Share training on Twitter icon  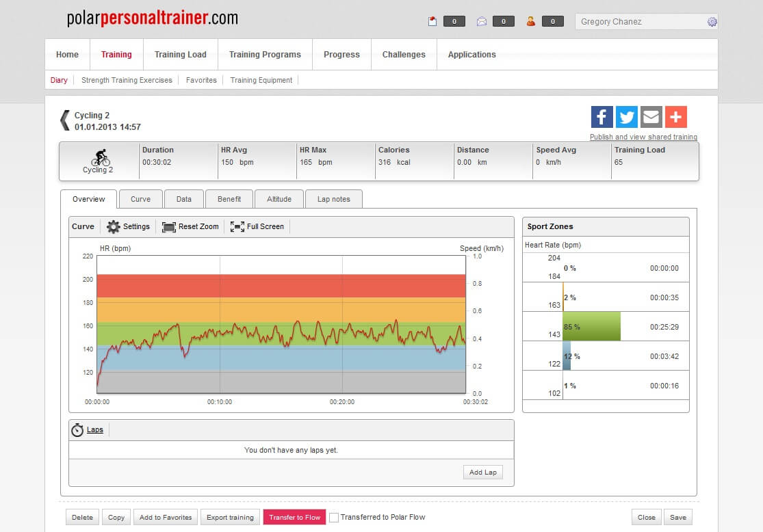click(x=626, y=117)
